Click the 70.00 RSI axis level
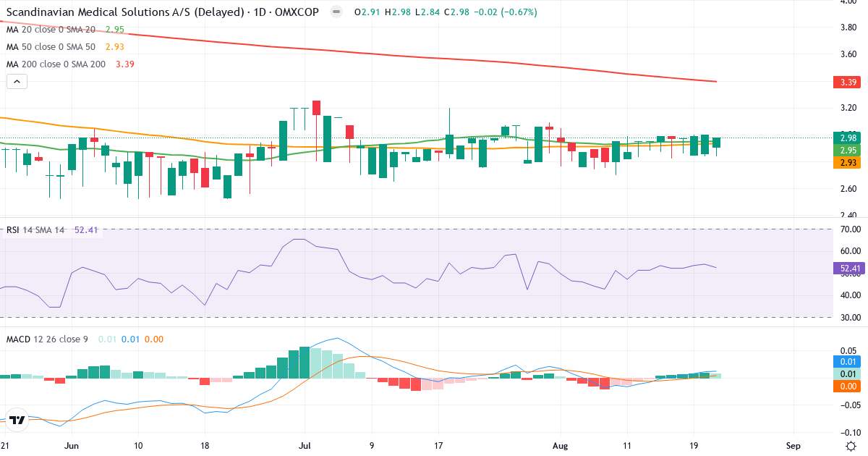 [x=850, y=229]
